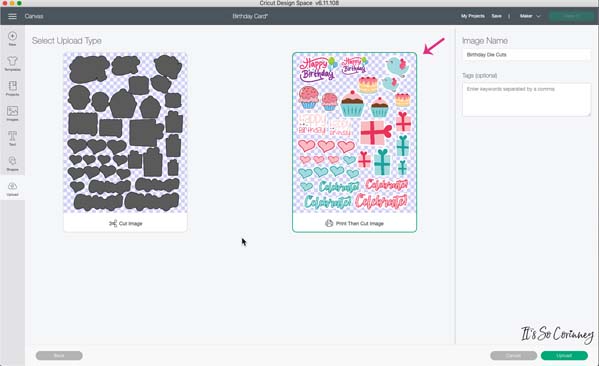
Task: Click the Tags (optional) label
Action: (x=479, y=76)
